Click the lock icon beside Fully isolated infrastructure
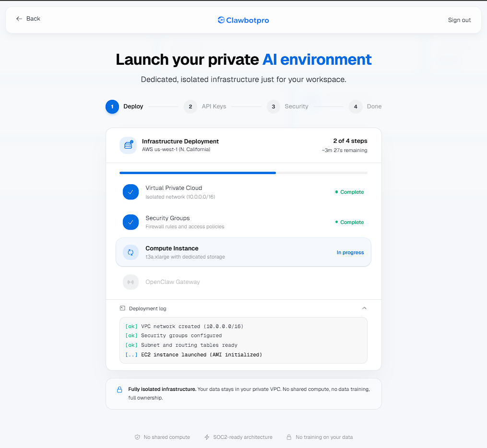 click(119, 390)
